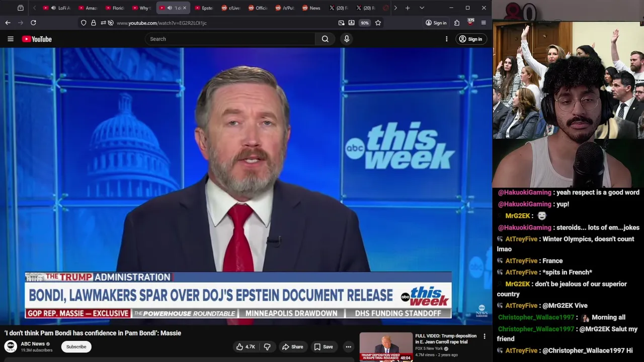Click the YouTube Sign in button
644x362 pixels.
click(470, 39)
